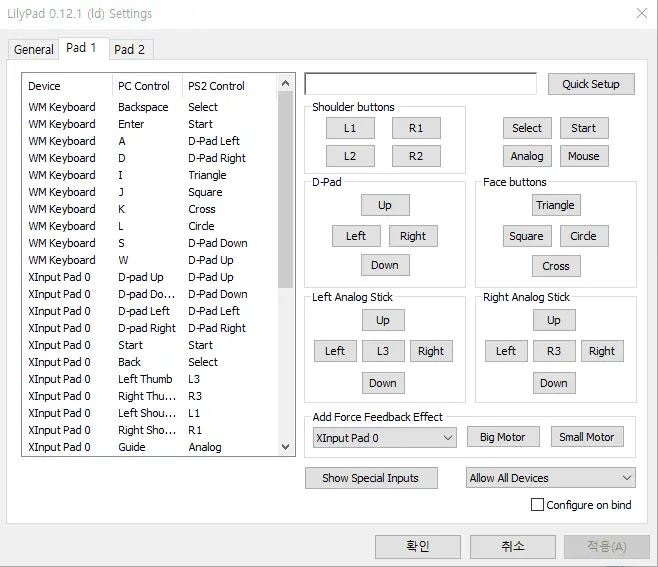Select the row mapping L to Circle
The image size is (658, 567).
coord(150,226)
